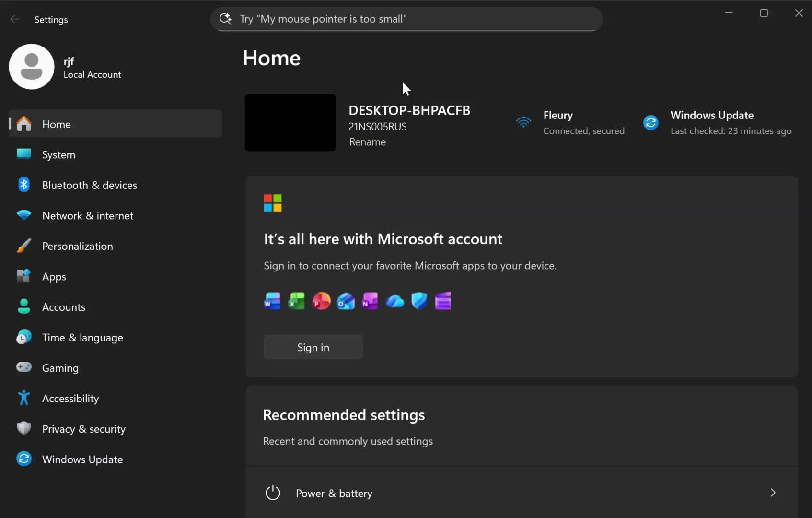The height and width of the screenshot is (518, 812).
Task: Rename the DESKTOP-BHPACFB device
Action: [367, 142]
